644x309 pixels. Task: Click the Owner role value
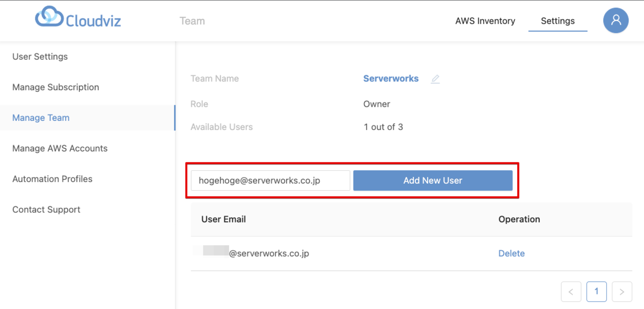pos(377,104)
